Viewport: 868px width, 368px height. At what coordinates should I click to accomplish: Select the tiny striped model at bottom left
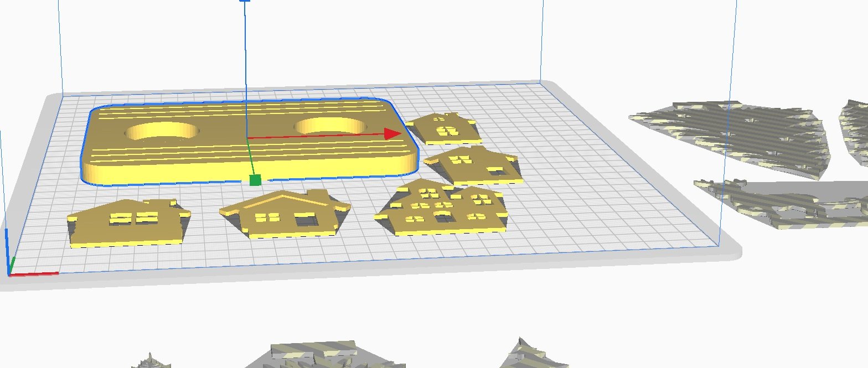click(x=151, y=361)
